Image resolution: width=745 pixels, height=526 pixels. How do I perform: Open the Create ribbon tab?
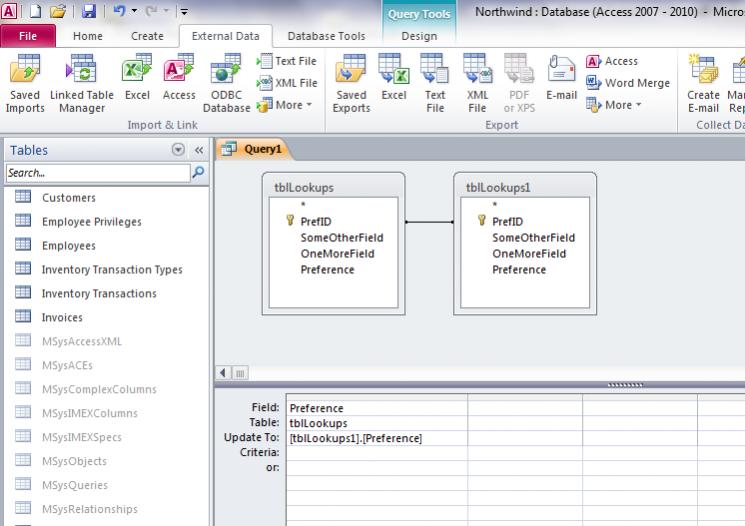147,36
